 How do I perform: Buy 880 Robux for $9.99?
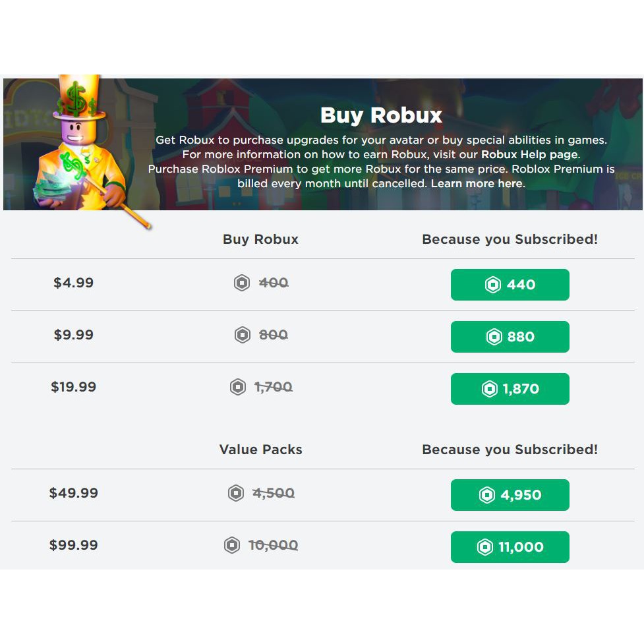pos(510,337)
